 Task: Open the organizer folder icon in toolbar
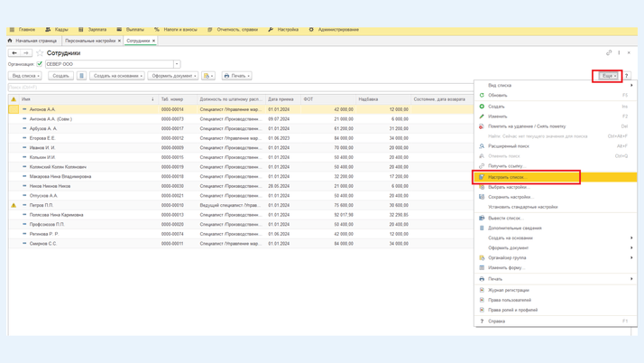[208, 76]
